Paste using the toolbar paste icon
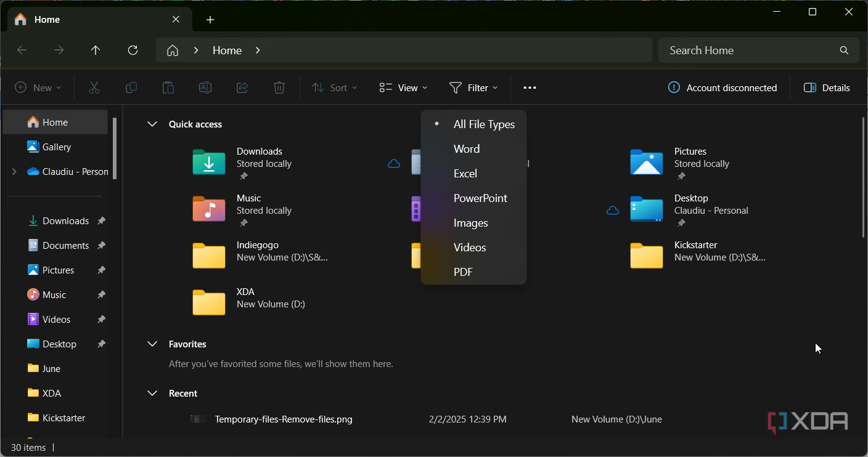 168,87
